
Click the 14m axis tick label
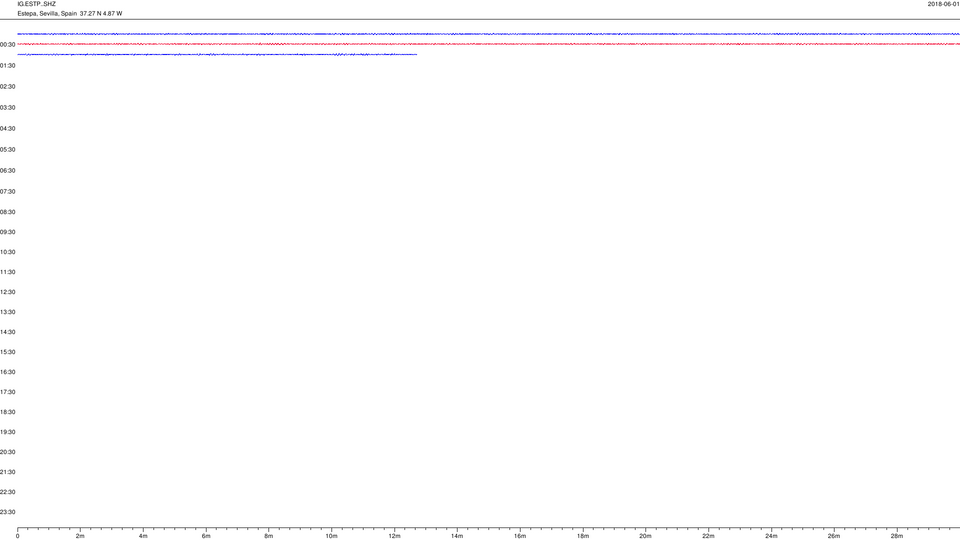coord(457,536)
